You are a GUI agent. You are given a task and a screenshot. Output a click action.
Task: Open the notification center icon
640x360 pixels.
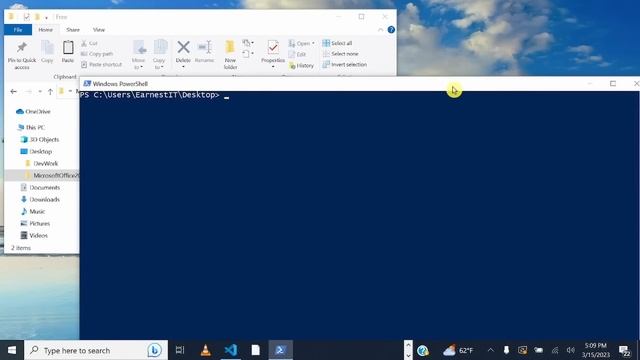(624, 350)
